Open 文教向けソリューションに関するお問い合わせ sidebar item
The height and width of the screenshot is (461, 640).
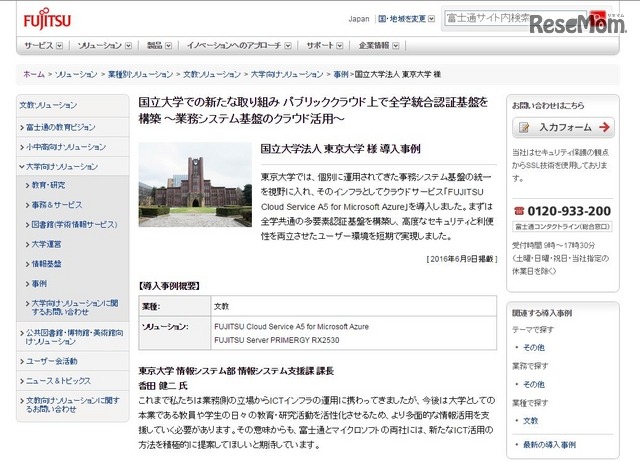click(x=73, y=404)
